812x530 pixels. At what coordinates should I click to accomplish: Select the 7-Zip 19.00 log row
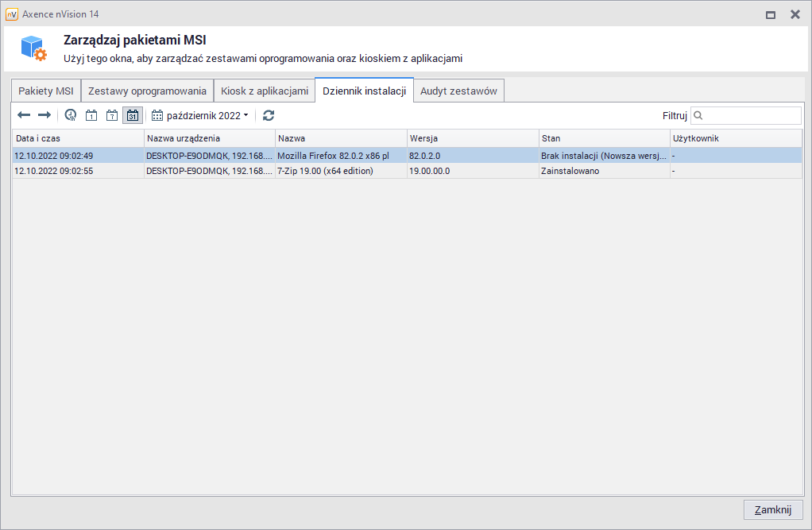(334, 171)
